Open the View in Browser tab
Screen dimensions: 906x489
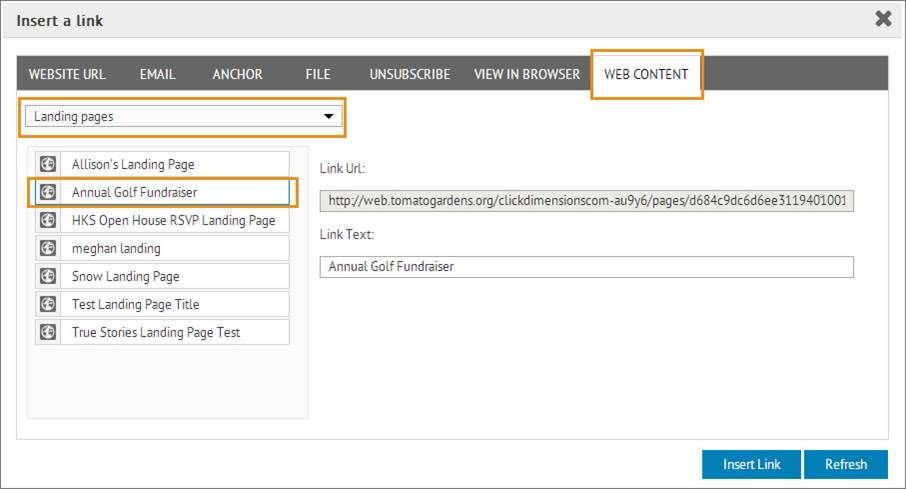(x=526, y=74)
